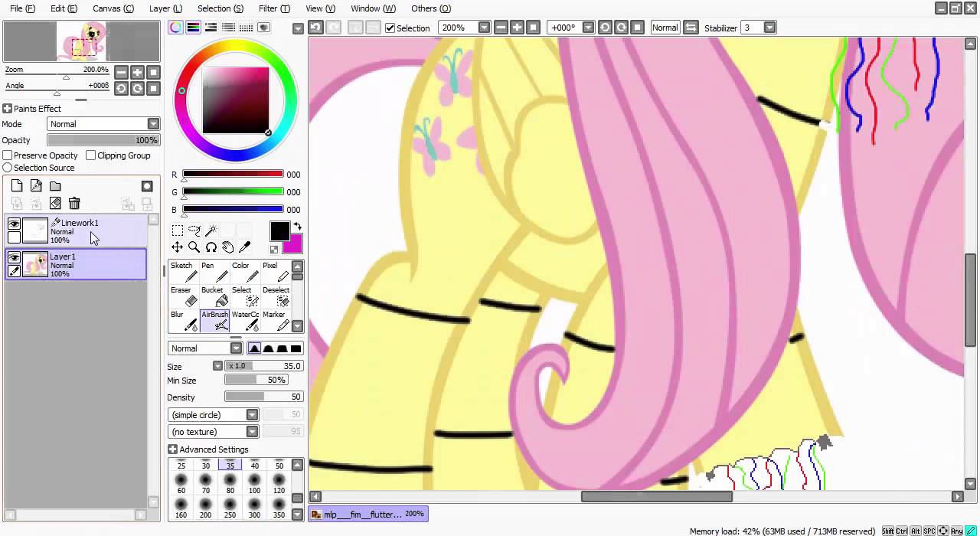The height and width of the screenshot is (536, 980).
Task: Choose the magic wand tool
Action: (211, 230)
